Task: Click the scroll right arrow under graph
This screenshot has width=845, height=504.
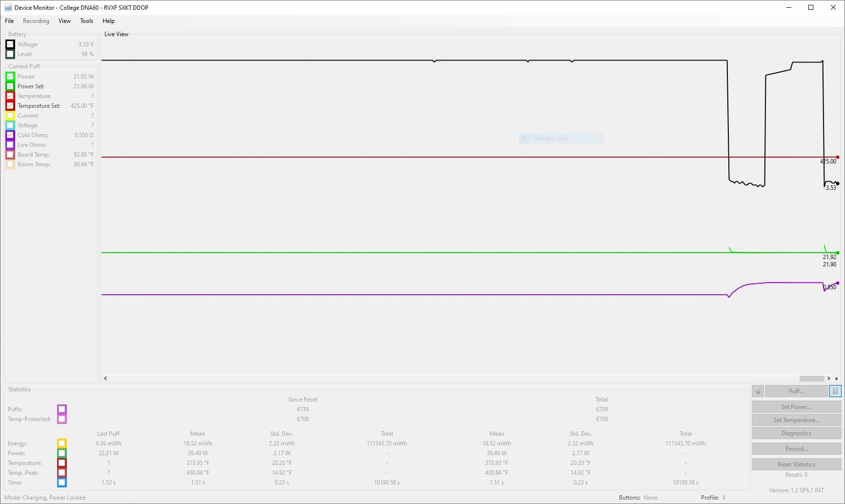Action: pos(828,378)
